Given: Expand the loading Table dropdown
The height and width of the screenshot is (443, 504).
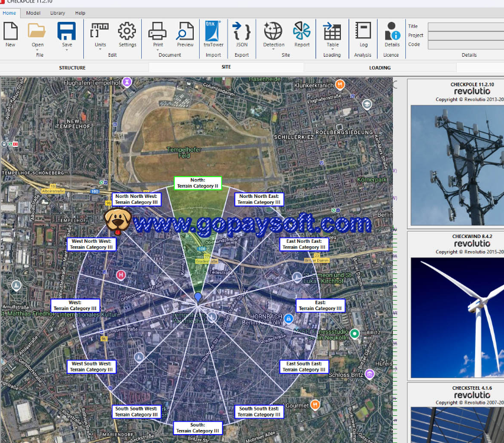Looking at the screenshot, I should pos(333,50).
